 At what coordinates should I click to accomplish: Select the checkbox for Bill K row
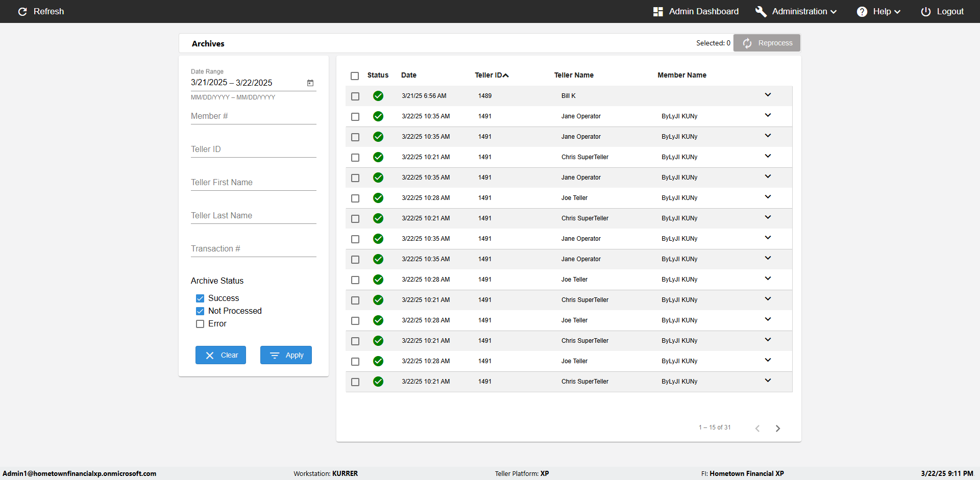355,96
